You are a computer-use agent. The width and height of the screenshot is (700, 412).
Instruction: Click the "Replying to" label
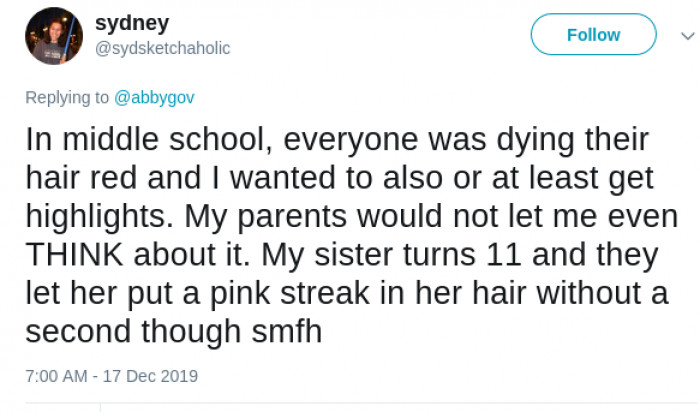(68, 98)
